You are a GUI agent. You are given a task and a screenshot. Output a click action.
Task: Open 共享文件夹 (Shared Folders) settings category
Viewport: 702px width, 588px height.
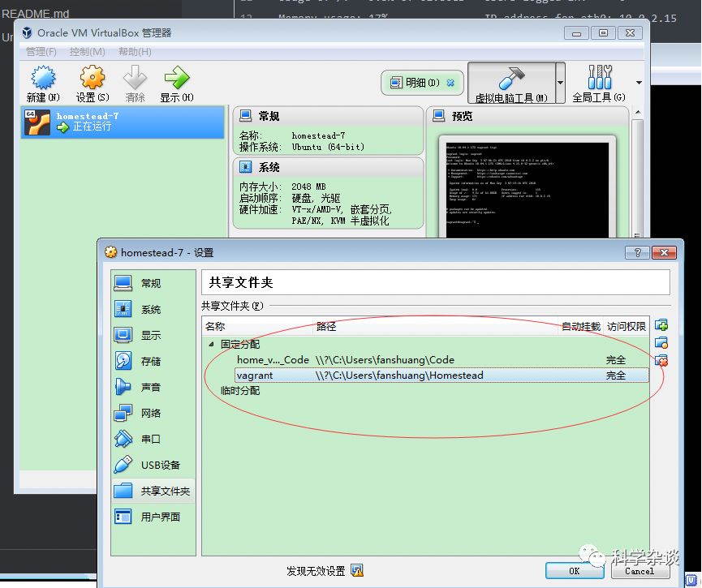[153, 491]
